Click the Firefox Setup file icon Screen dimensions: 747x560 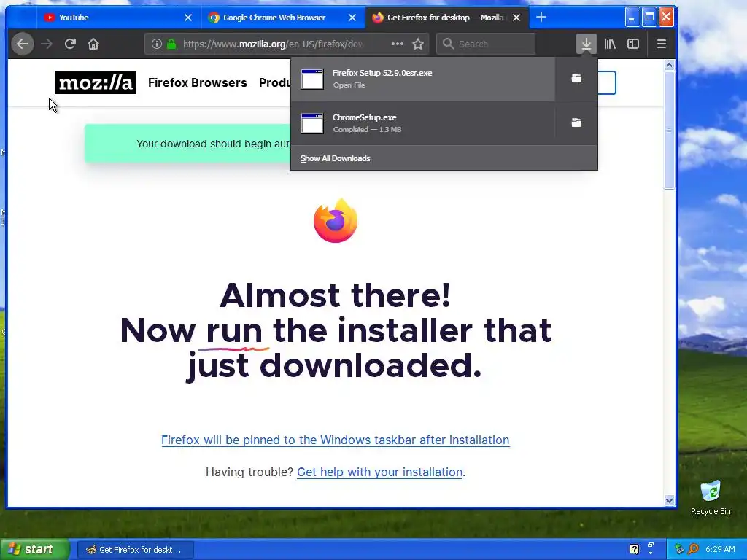(x=312, y=79)
